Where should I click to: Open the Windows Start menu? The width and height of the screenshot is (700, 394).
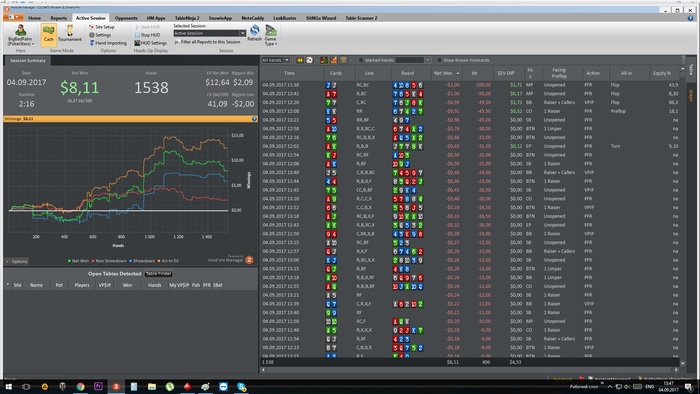coord(8,386)
